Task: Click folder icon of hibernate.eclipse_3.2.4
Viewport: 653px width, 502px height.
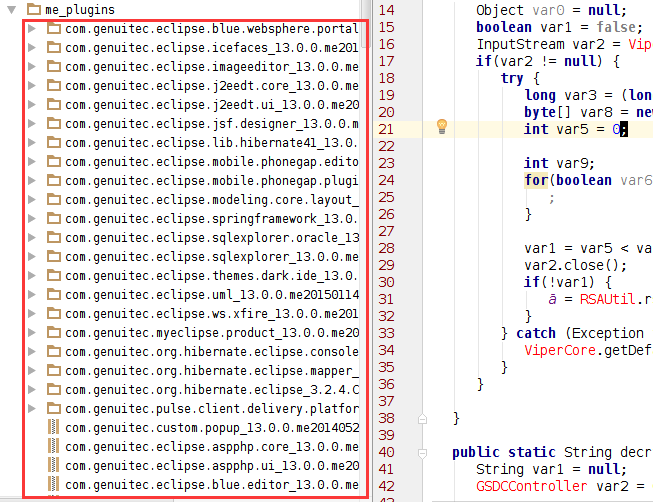Action: (x=54, y=389)
